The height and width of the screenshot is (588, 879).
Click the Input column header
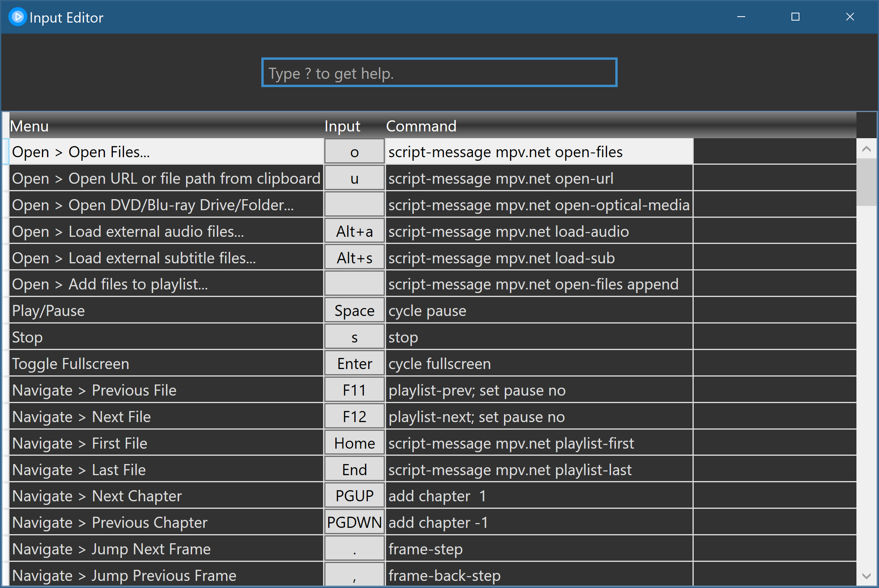(342, 126)
